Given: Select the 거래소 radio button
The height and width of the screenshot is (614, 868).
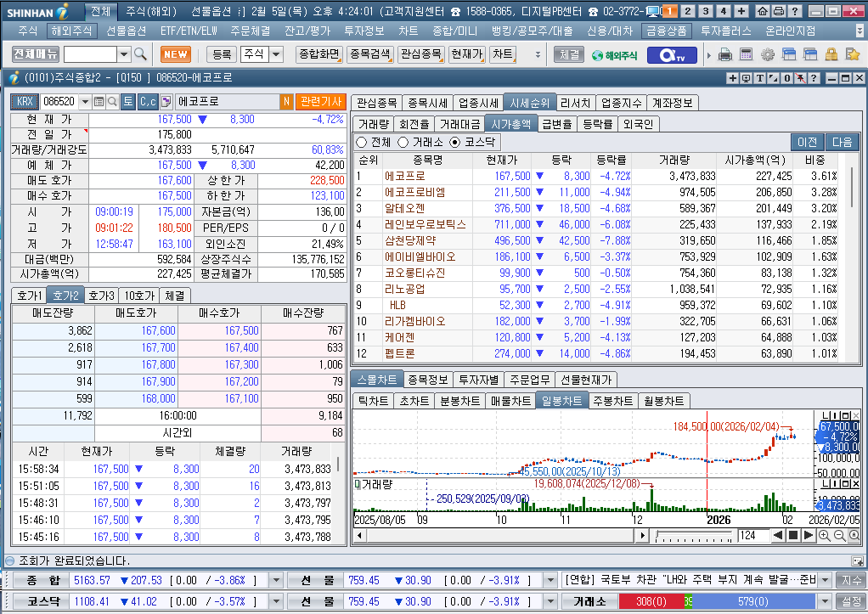Looking at the screenshot, I should pyautogui.click(x=403, y=143).
